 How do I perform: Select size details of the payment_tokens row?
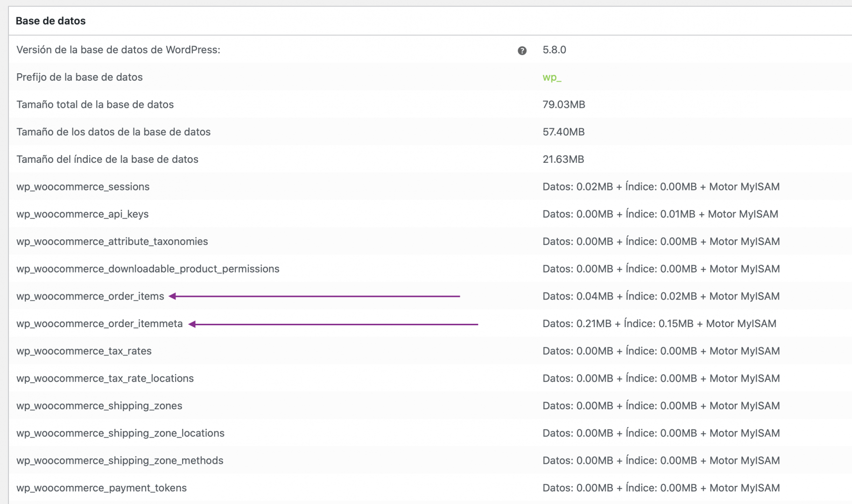(661, 488)
